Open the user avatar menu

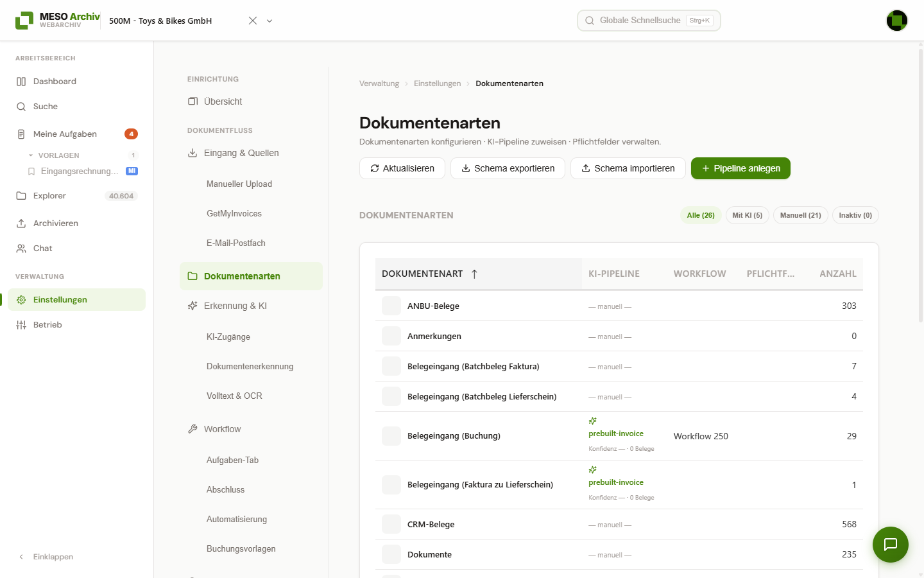(x=897, y=21)
